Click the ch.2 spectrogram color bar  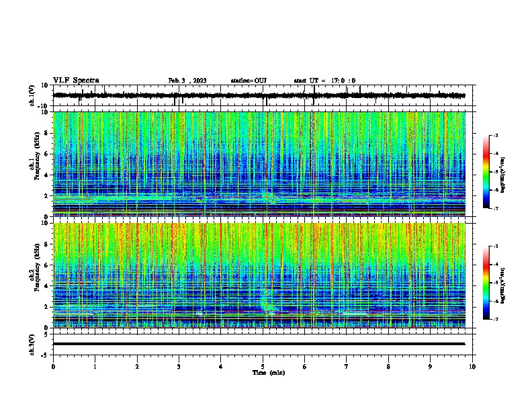(486, 283)
